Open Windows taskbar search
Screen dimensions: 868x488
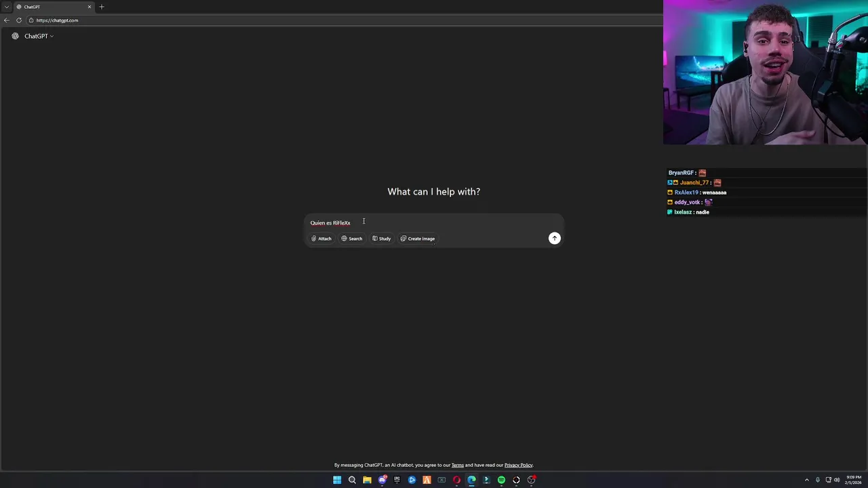(352, 480)
